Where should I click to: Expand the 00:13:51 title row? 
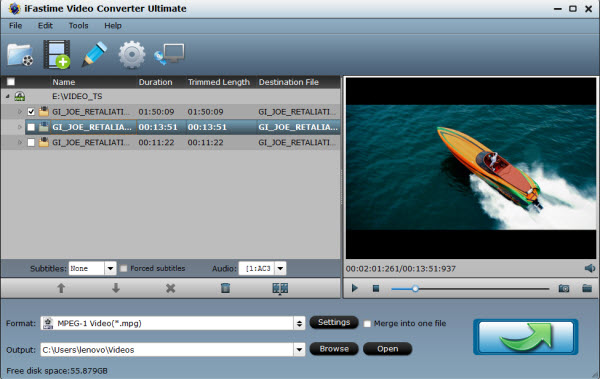tap(20, 127)
